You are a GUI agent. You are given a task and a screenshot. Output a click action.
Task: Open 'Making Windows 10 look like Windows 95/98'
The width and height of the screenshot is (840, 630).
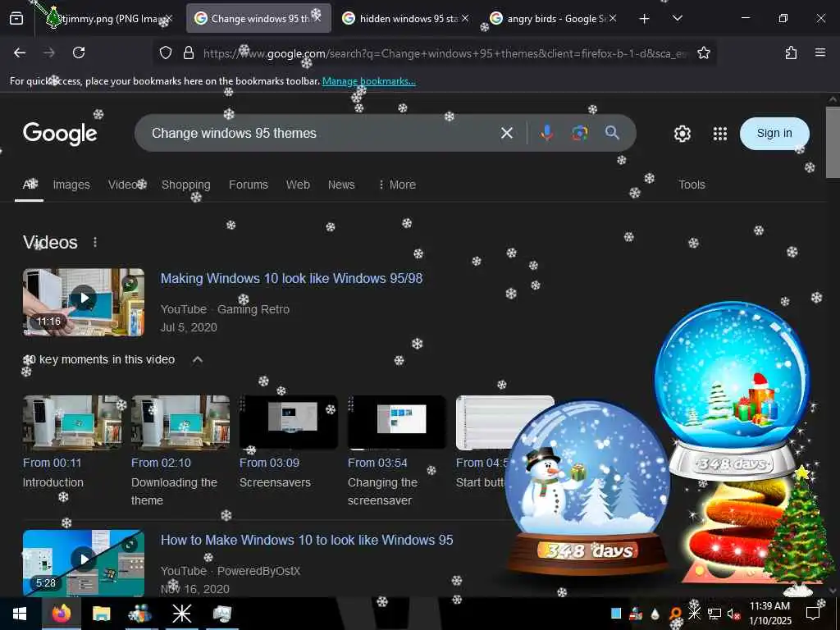click(x=291, y=279)
